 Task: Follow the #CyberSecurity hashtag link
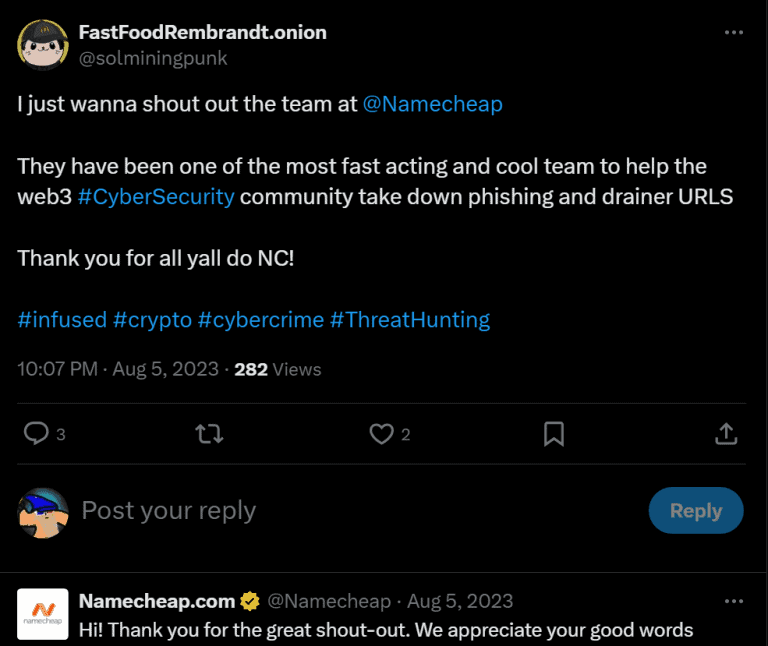(x=156, y=196)
